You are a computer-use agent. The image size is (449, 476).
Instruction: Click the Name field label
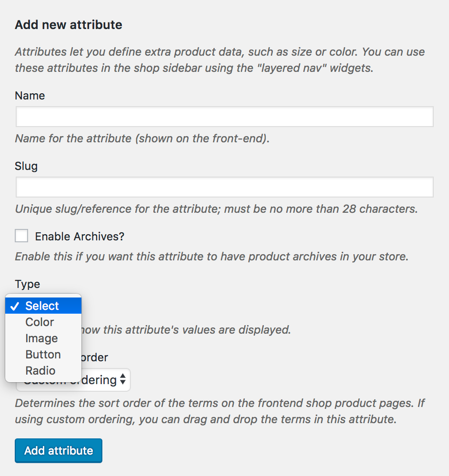[30, 96]
